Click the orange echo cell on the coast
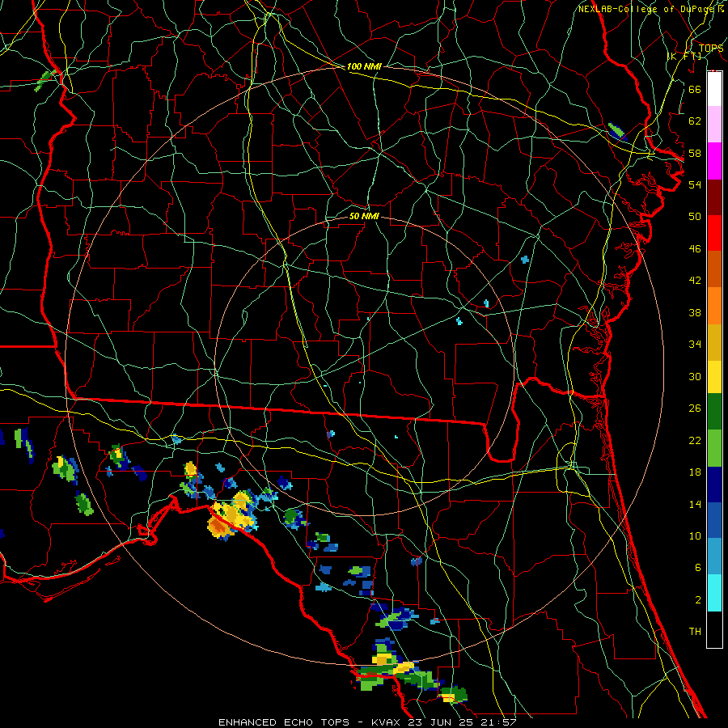The width and height of the screenshot is (728, 728). pos(217,526)
